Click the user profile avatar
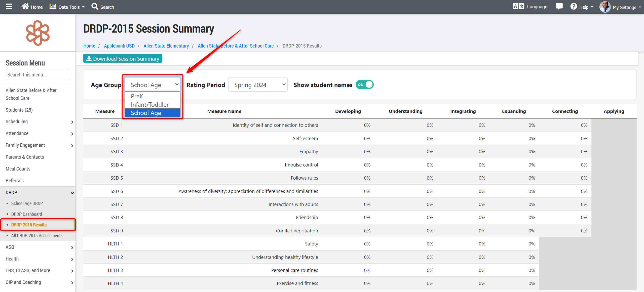Viewport: 644px width, 292px height. click(605, 7)
